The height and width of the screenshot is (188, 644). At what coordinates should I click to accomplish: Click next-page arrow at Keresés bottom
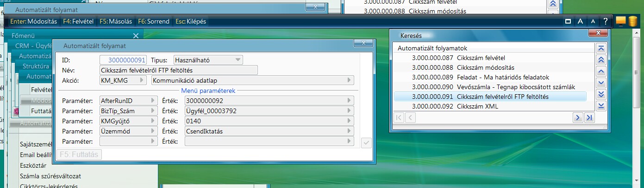pyautogui.click(x=577, y=118)
